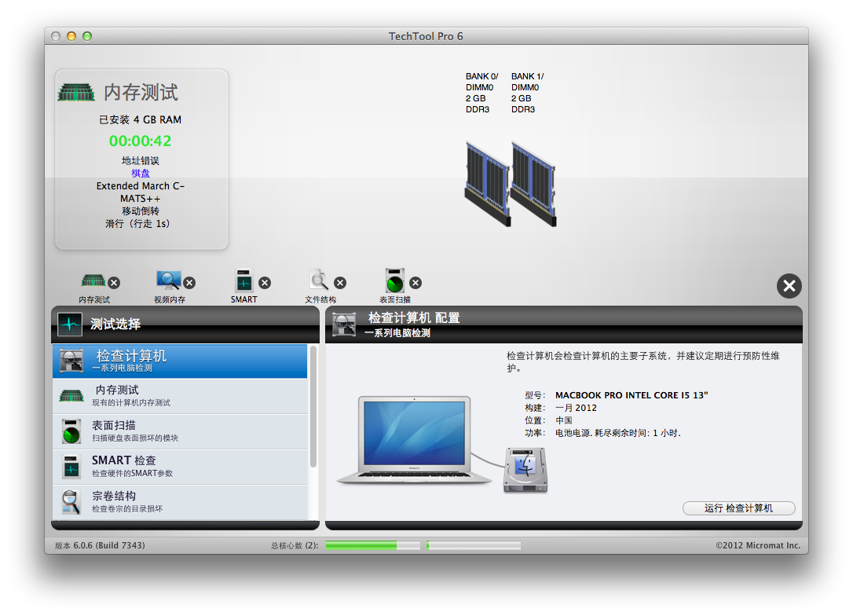Click the 检查计算机 list row icon
The width and height of the screenshot is (853, 616).
click(71, 360)
